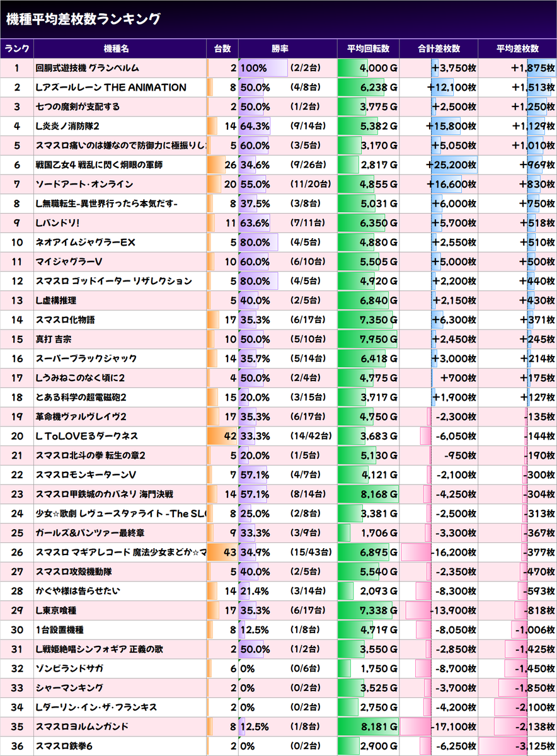Click Lうみねこのなく頃に2 machine name
This screenshot has height=756, width=557.
pos(80,378)
